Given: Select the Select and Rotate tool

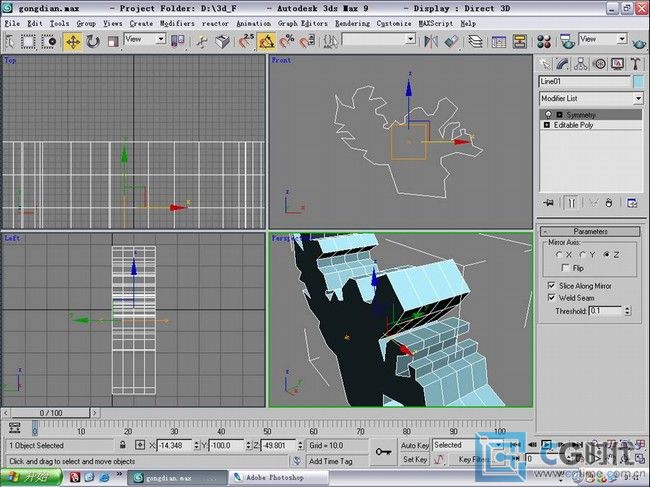Looking at the screenshot, I should pyautogui.click(x=93, y=41).
